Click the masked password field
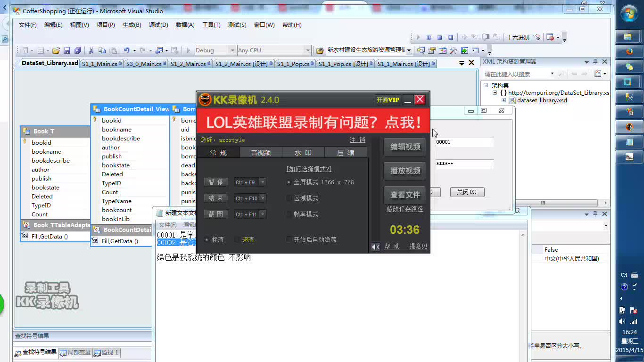Viewport: 644px width, 362px height. 464,164
